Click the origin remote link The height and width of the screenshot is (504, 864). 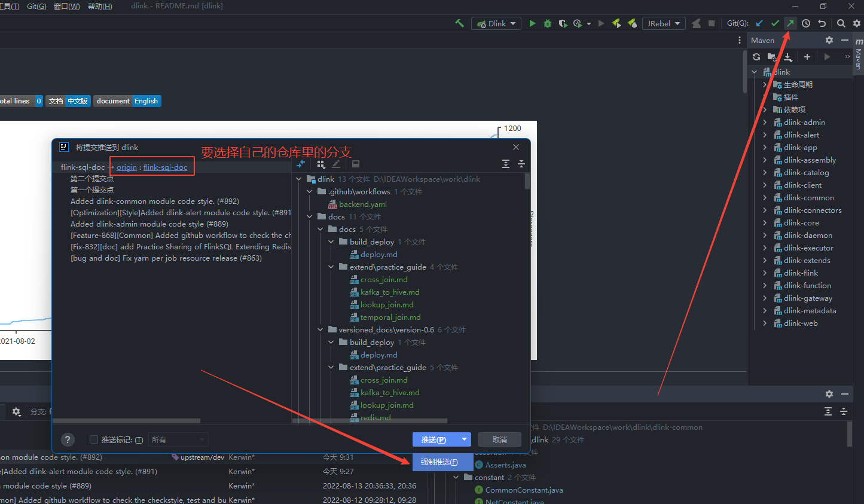[x=127, y=167]
